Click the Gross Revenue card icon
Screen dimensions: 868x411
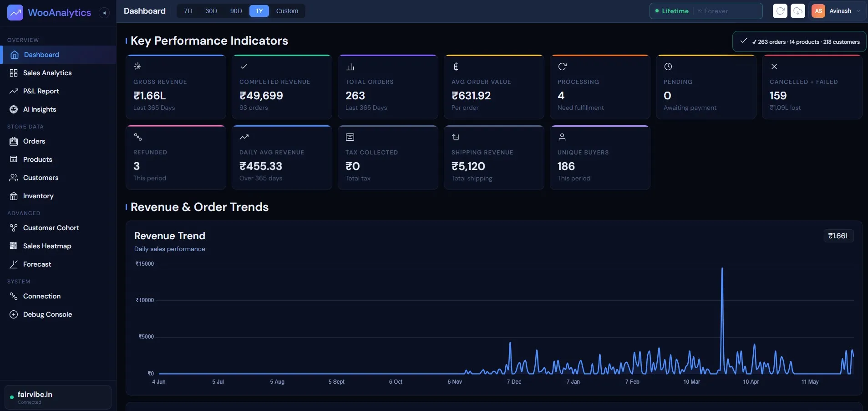137,67
